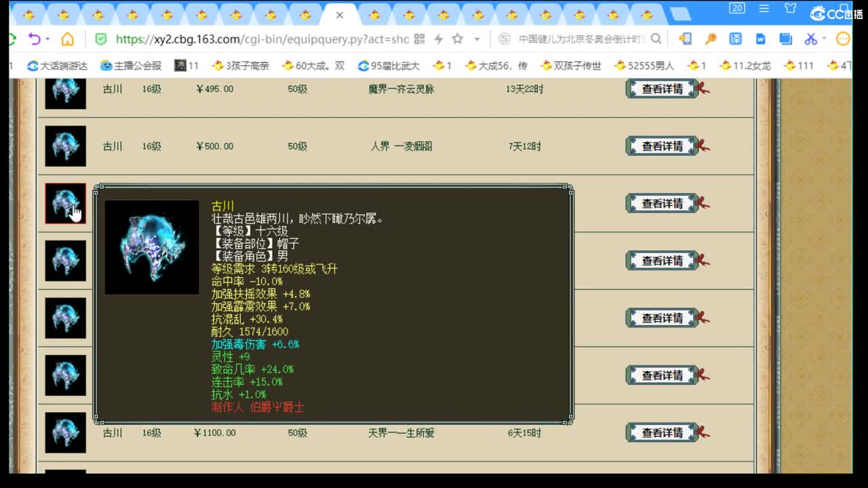The width and height of the screenshot is (868, 488).
Task: Click the URL address field
Action: [262, 39]
